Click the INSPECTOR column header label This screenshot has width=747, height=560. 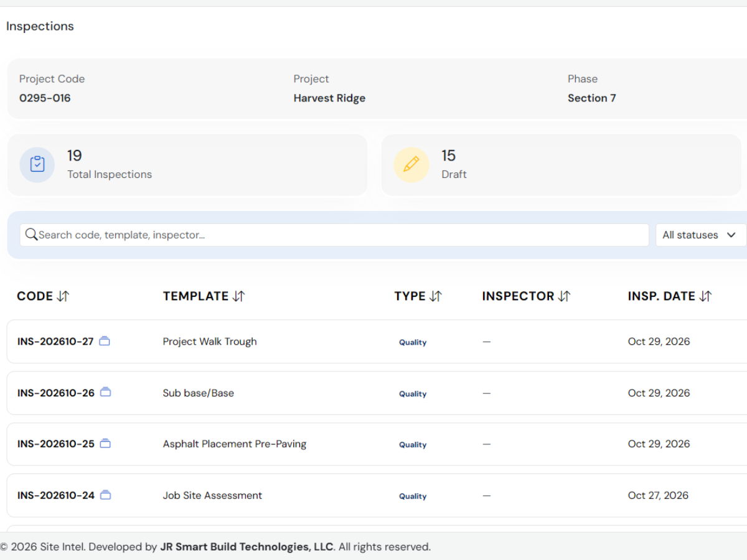pyautogui.click(x=518, y=296)
